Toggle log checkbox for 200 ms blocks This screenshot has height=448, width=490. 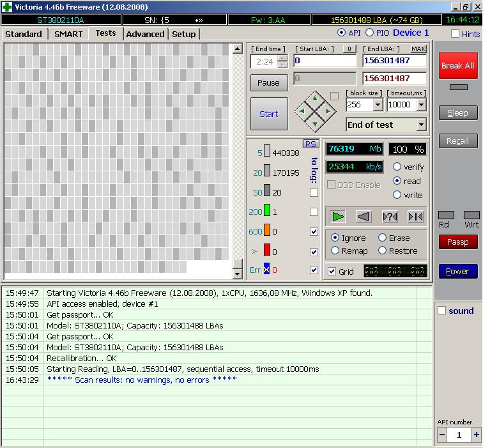(314, 212)
